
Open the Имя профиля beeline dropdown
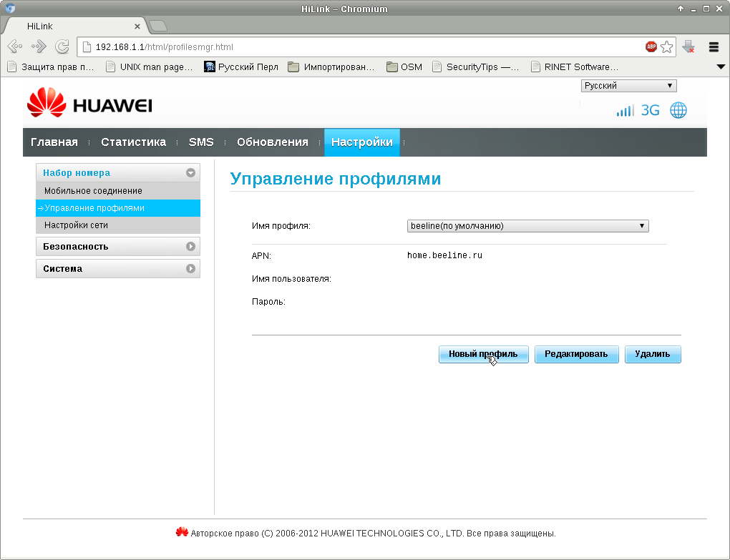pos(527,226)
